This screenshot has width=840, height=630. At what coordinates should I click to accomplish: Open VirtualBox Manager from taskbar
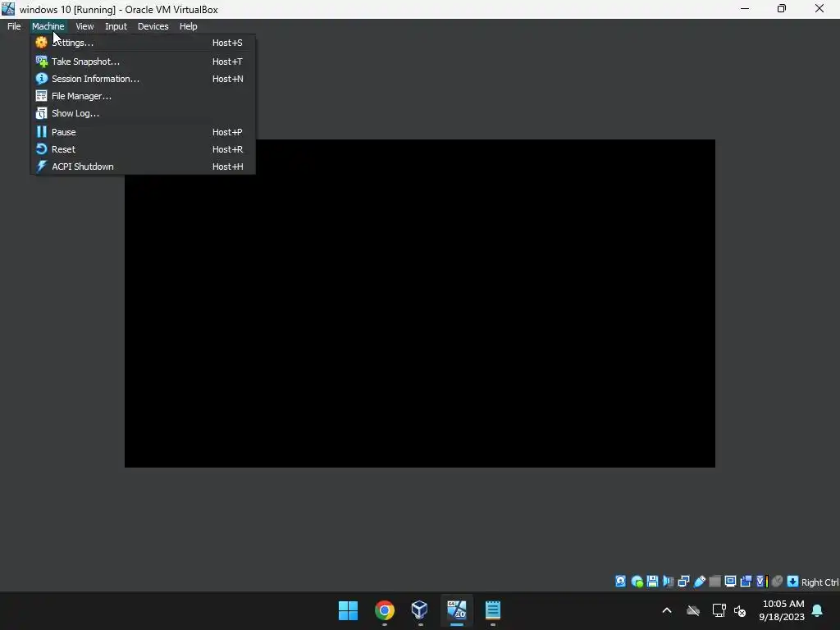pos(420,610)
